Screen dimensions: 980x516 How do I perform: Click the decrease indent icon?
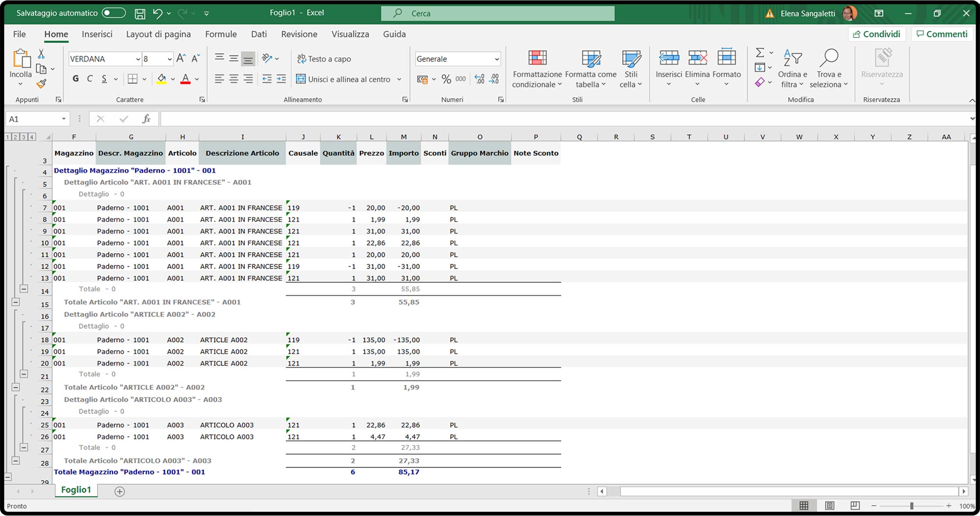[267, 79]
